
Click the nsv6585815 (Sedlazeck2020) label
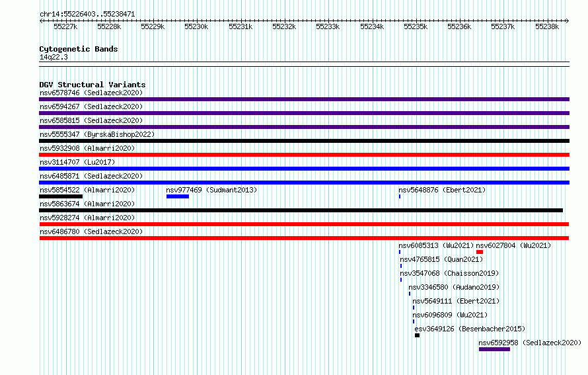tap(91, 120)
